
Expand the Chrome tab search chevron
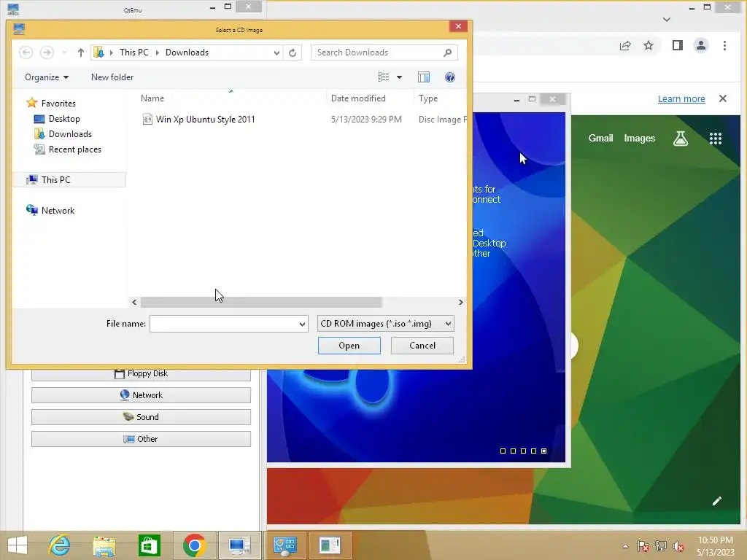point(667,20)
